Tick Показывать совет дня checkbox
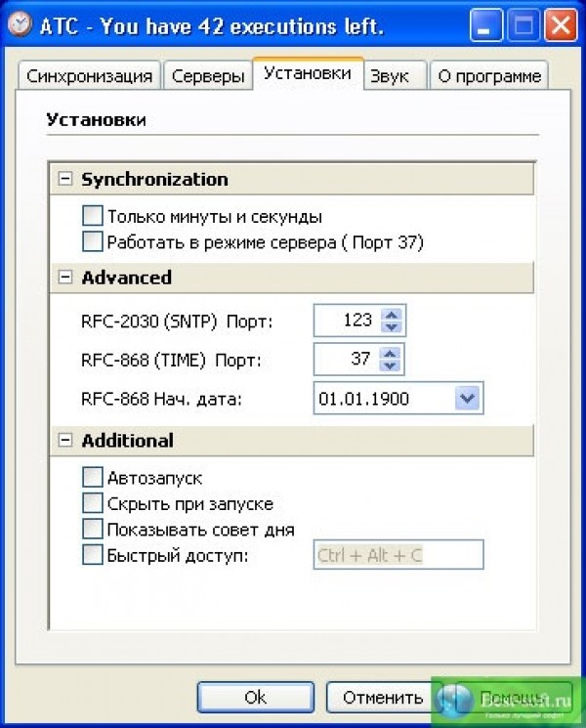 (93, 529)
